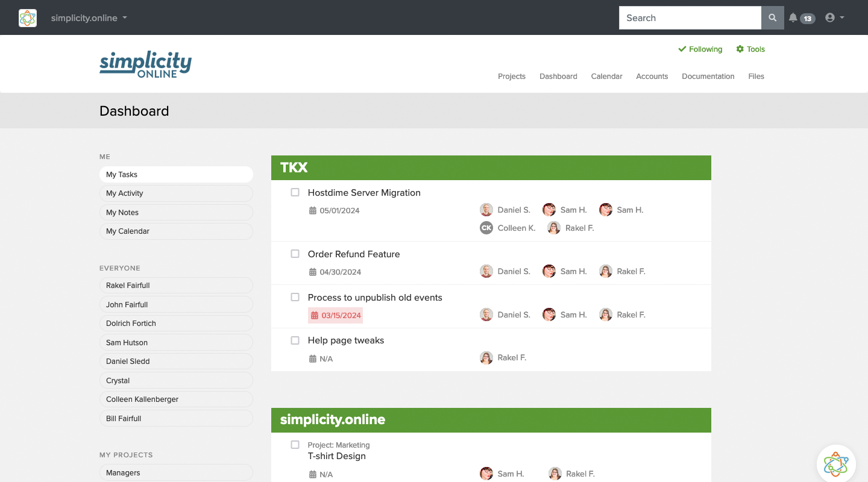Screen dimensions: 868x482
Task: Check off Order Refund Feature task
Action: 295,254
